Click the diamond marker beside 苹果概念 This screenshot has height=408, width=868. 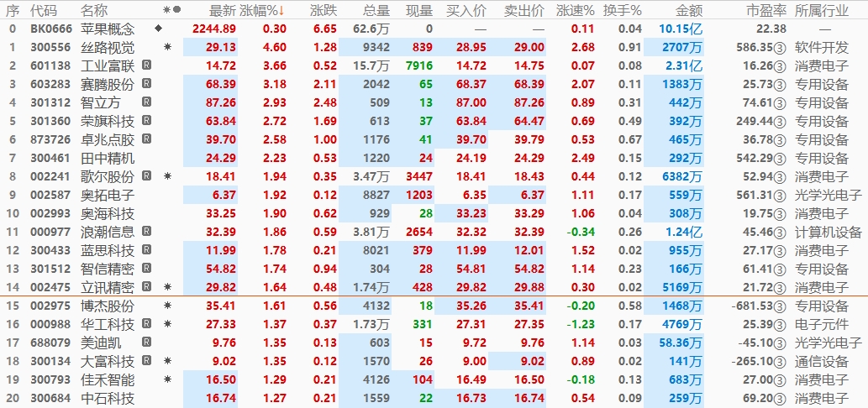(159, 29)
